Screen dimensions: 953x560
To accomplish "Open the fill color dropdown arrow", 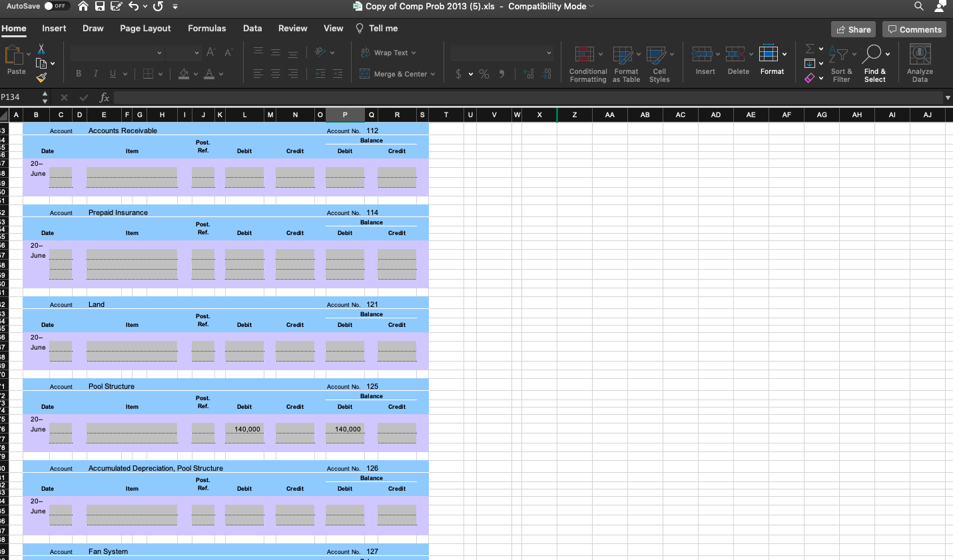I will [196, 74].
